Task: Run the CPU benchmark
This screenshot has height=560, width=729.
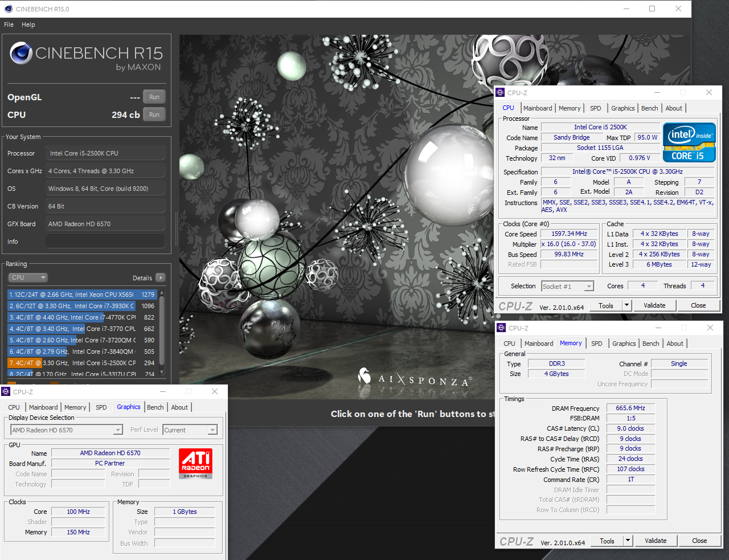Action: click(x=154, y=115)
